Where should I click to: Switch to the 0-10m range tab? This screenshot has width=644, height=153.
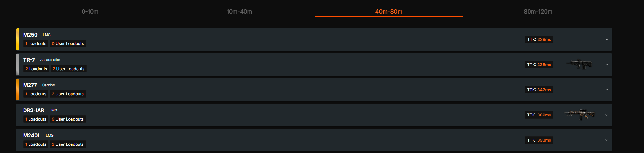coord(90,12)
